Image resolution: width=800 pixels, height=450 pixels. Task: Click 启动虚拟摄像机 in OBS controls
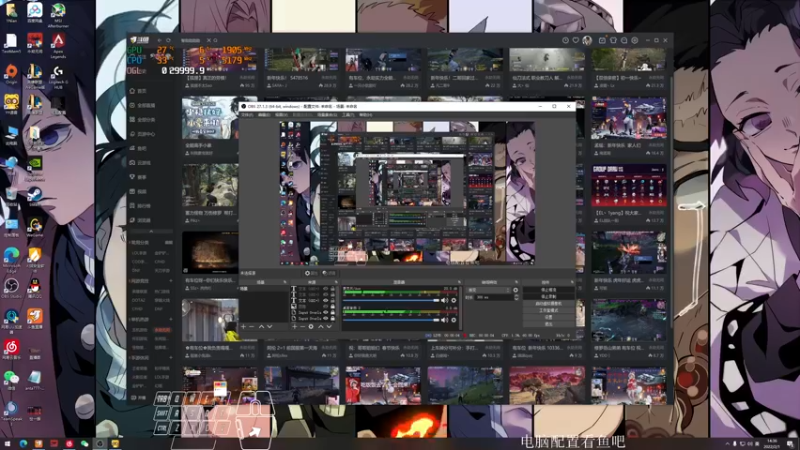coord(549,304)
